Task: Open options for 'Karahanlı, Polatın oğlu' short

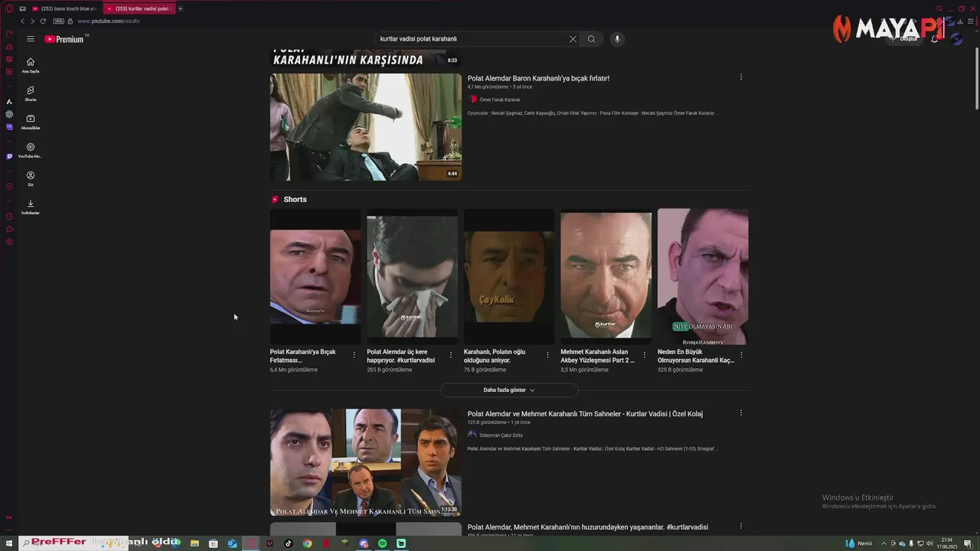Action: (547, 355)
